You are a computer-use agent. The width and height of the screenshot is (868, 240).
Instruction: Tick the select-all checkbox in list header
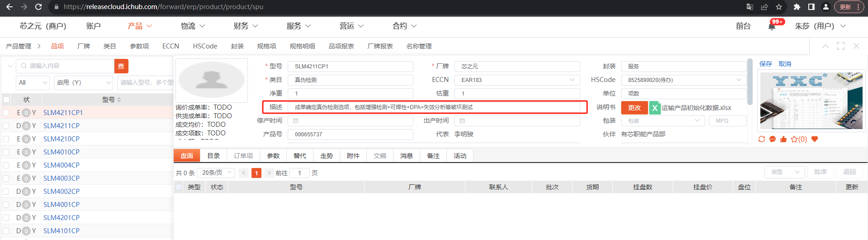(6, 100)
